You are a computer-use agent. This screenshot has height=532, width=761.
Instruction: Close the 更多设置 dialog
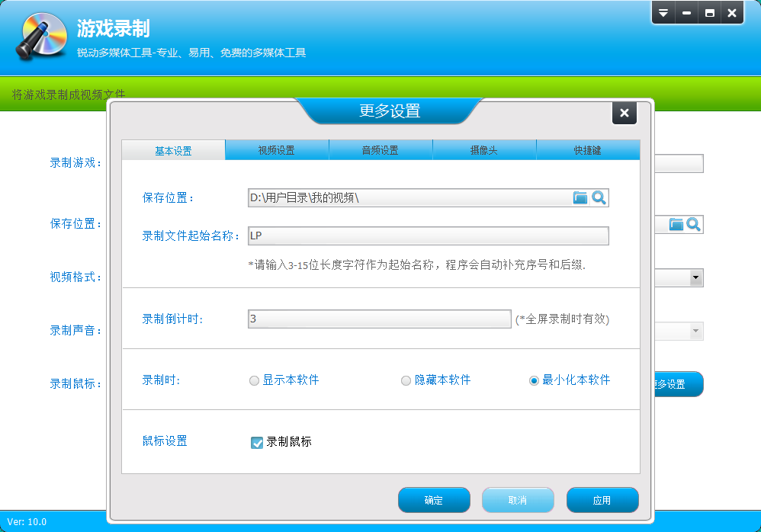(x=624, y=113)
